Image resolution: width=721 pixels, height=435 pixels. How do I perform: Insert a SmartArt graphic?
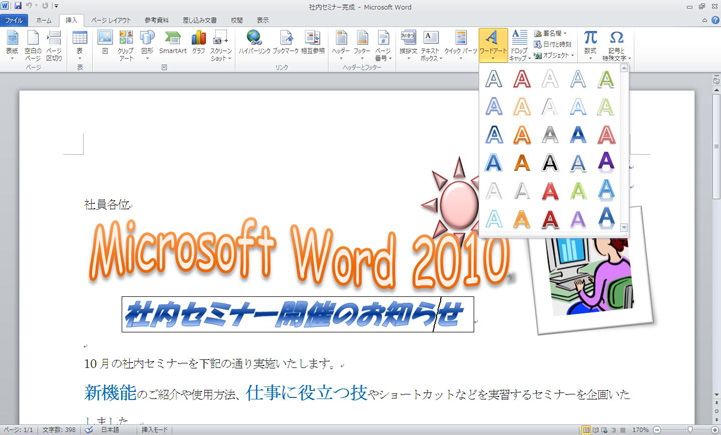tap(173, 42)
